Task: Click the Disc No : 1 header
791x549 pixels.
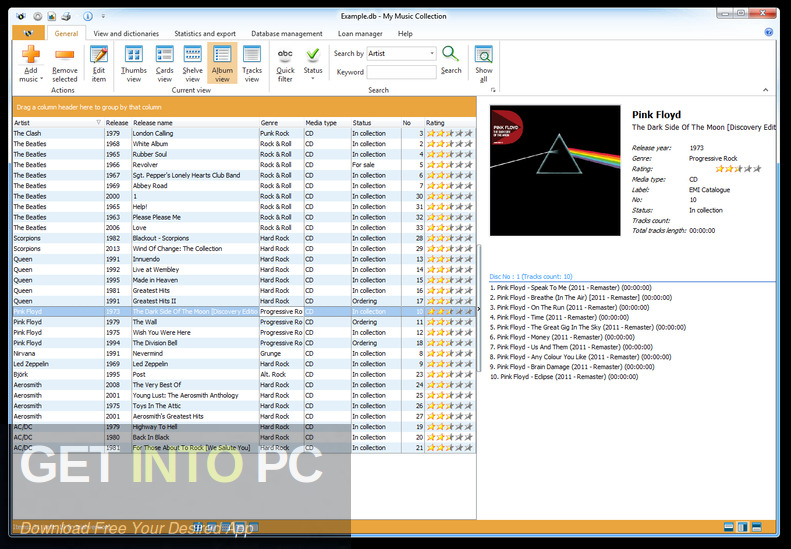Action: tap(531, 277)
